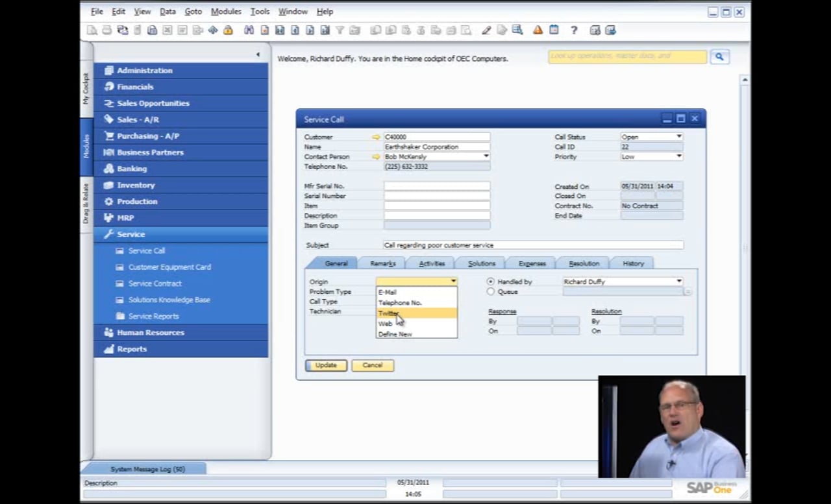Screen dimensions: 831x504
Task: Switch to the My Cockpit side tab
Action: coord(86,89)
